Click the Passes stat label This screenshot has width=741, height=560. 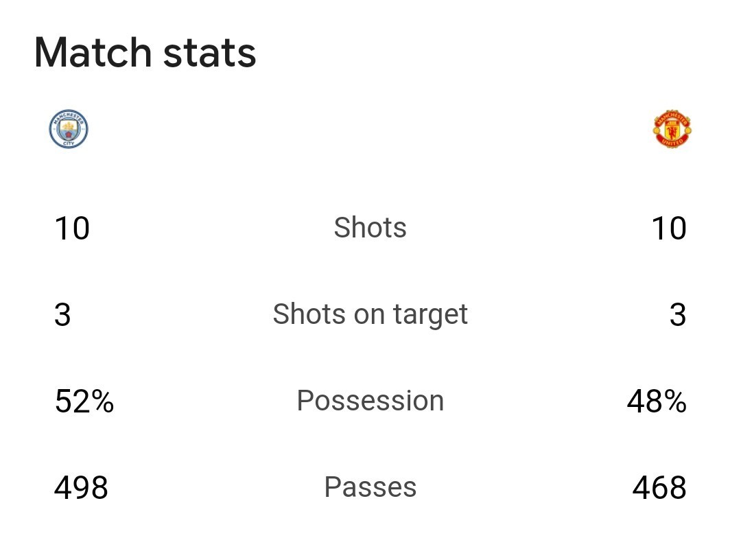pyautogui.click(x=370, y=487)
